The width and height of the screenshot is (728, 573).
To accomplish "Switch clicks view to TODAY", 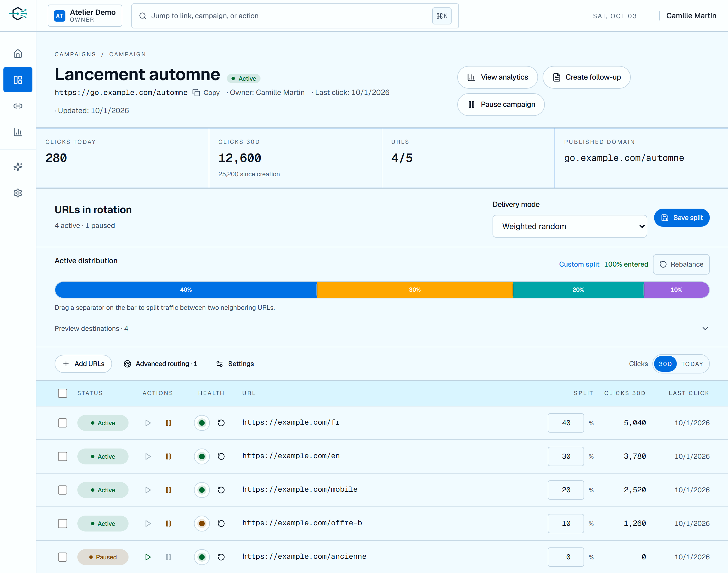I will tap(692, 364).
